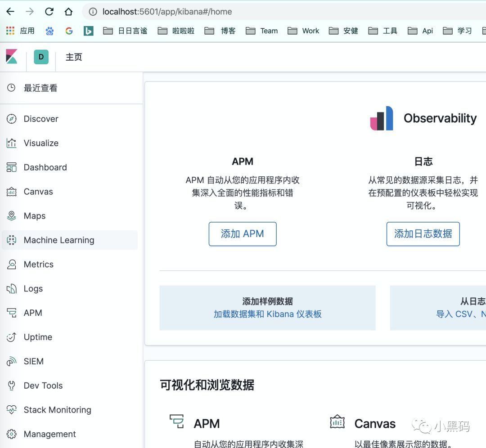The image size is (486, 448).
Task: Open the Uptime label in sidebar
Action: tap(38, 337)
